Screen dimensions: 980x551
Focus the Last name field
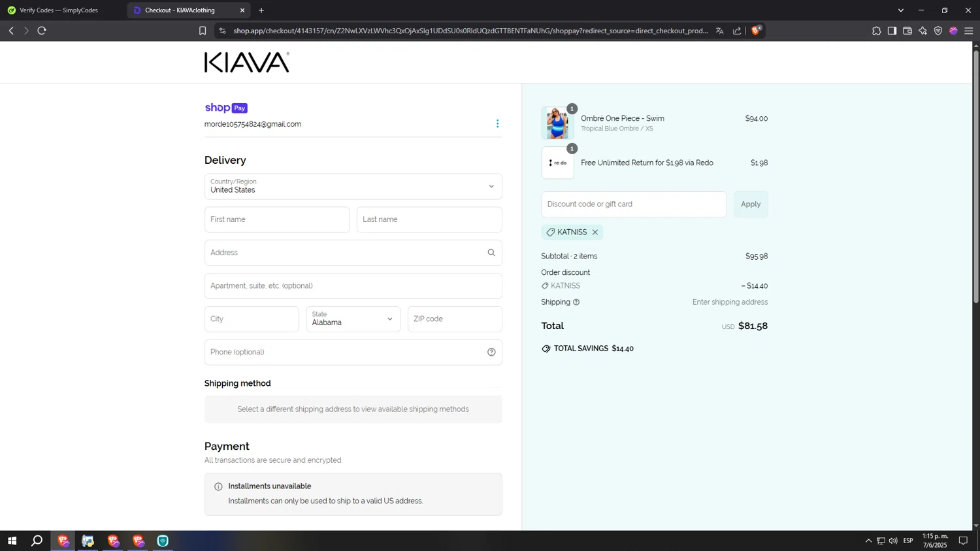(x=429, y=219)
